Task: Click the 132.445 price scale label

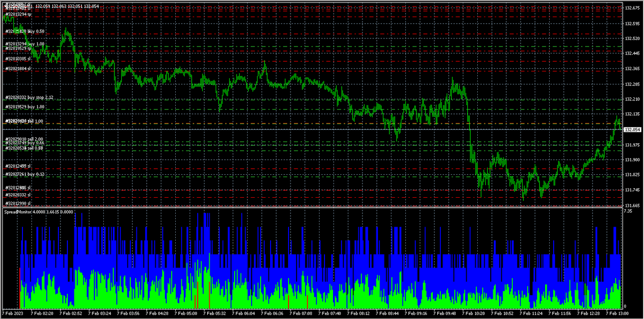Action: 633,53
